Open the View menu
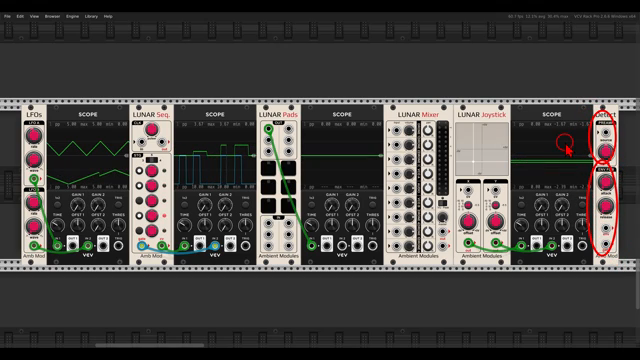The height and width of the screenshot is (360, 640). [x=34, y=16]
